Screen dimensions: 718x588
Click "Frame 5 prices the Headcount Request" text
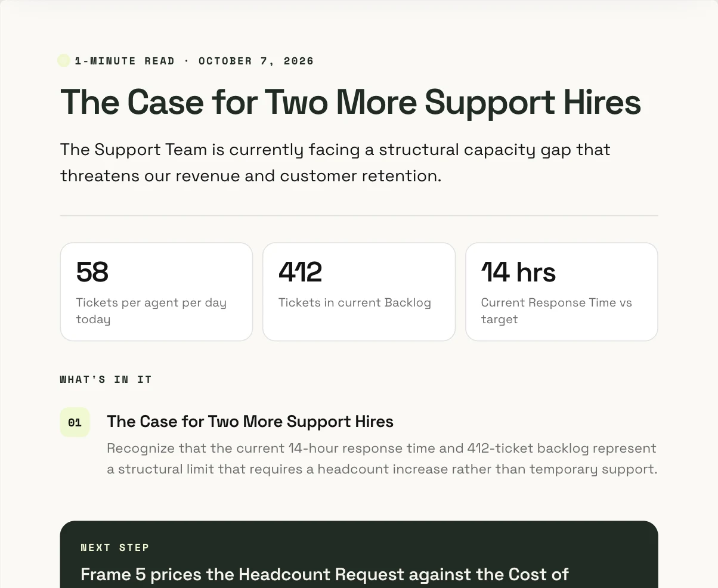(x=324, y=575)
